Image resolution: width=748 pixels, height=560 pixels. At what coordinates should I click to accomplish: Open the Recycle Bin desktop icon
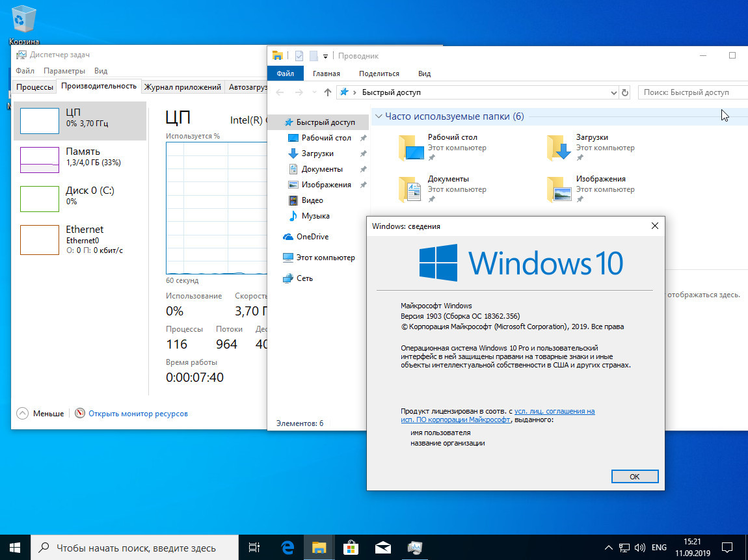(24, 21)
